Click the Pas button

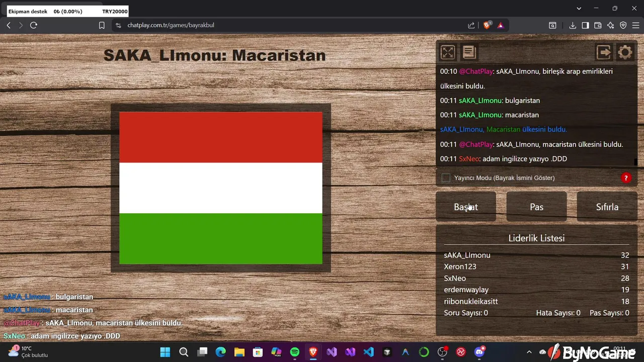click(x=536, y=207)
